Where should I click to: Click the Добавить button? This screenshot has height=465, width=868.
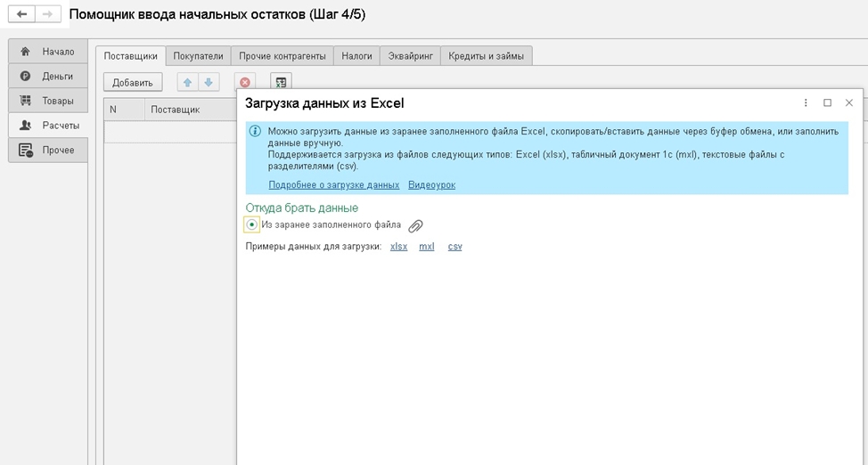133,83
